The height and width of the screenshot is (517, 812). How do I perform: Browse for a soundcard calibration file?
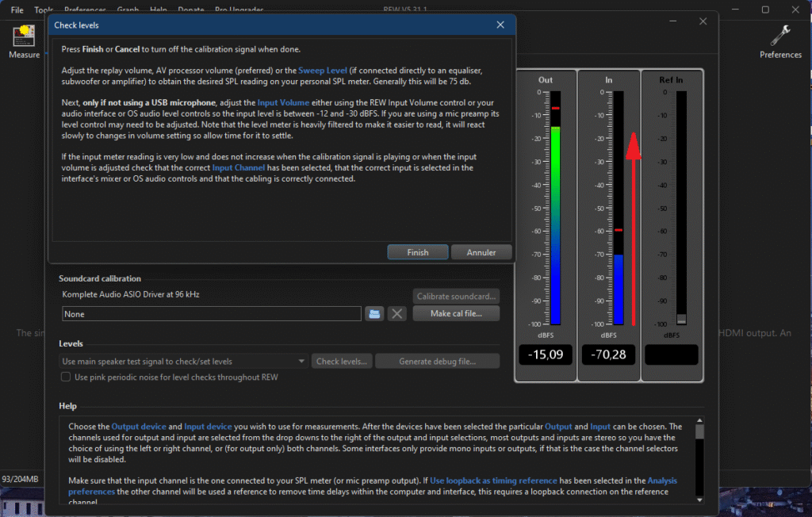click(x=374, y=314)
